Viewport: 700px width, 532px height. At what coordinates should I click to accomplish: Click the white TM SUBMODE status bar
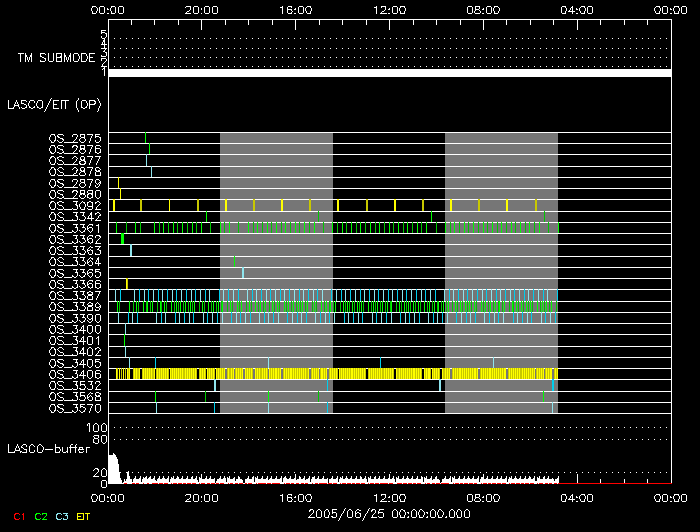(388, 73)
